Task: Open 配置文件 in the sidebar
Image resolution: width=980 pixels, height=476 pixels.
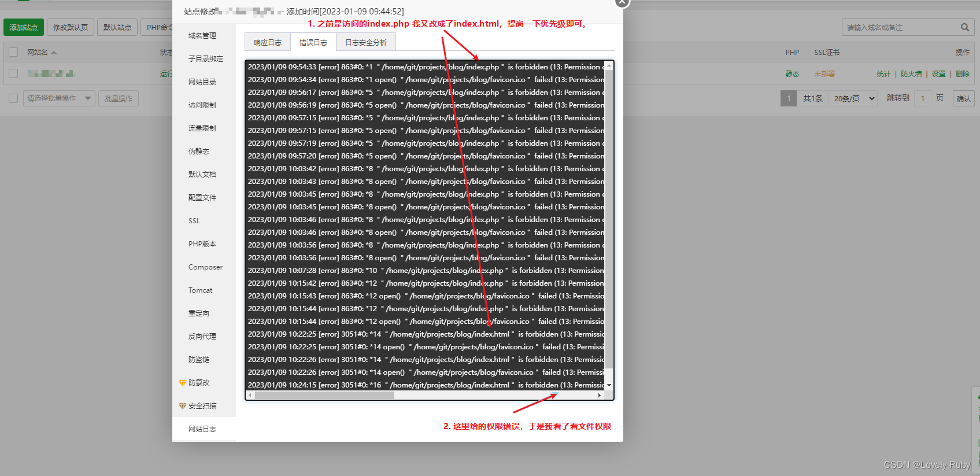Action: tap(202, 198)
